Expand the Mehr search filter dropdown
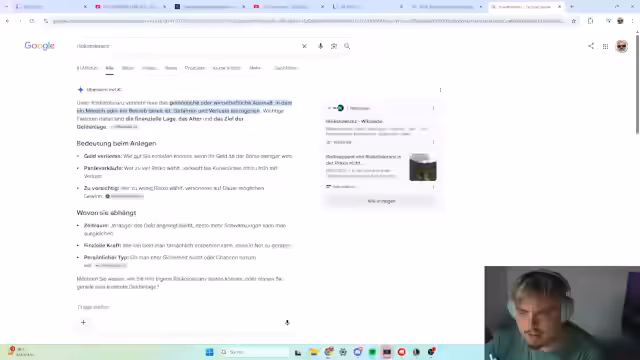 255,68
